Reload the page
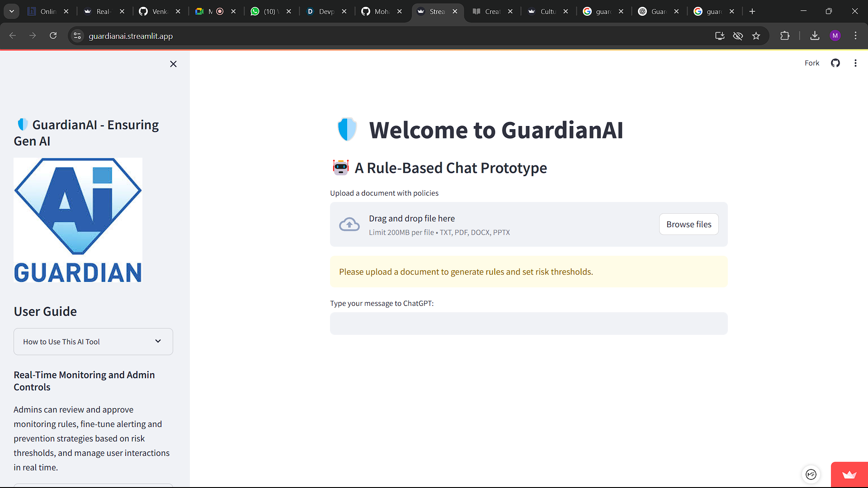This screenshot has height=488, width=868. [x=53, y=36]
